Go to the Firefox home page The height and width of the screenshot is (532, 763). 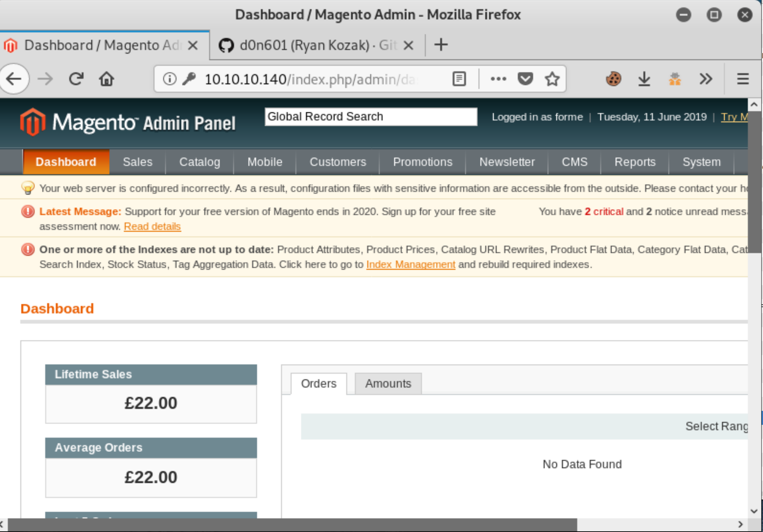click(107, 79)
